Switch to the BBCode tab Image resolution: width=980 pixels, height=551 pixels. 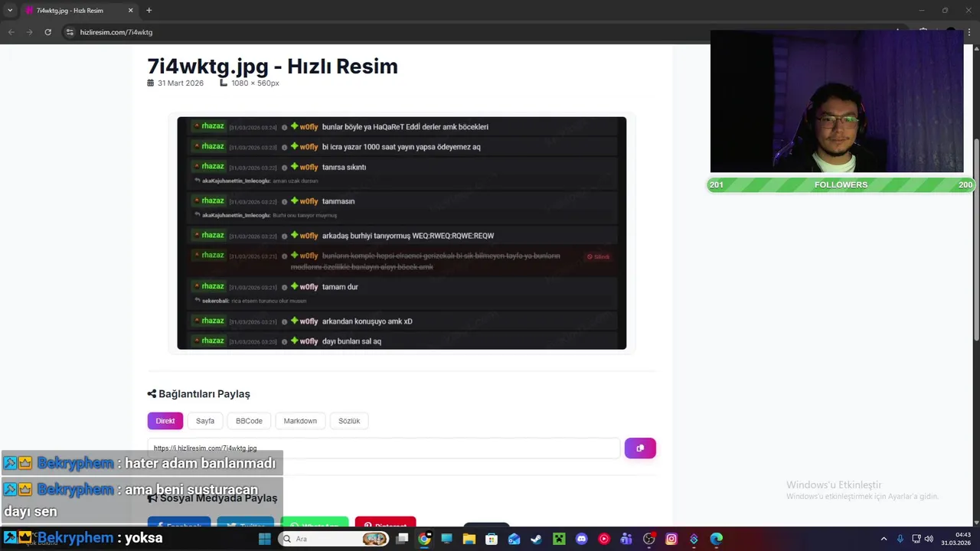click(x=249, y=421)
